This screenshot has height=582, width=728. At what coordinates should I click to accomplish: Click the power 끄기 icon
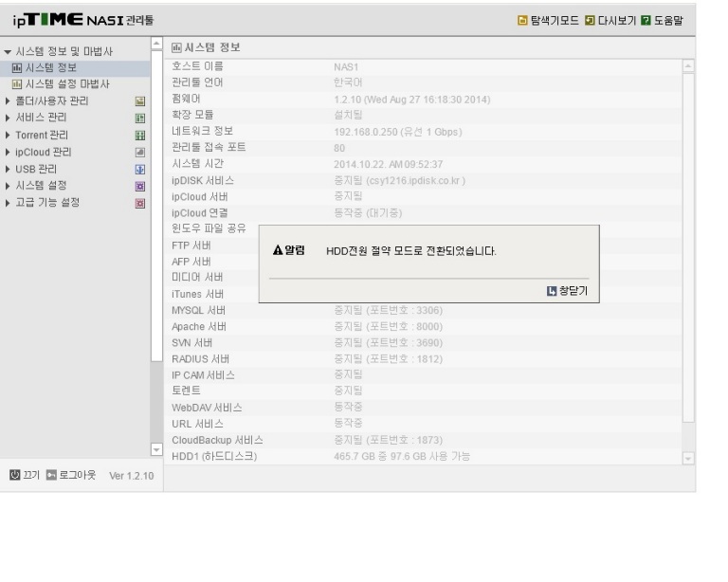pyautogui.click(x=15, y=475)
